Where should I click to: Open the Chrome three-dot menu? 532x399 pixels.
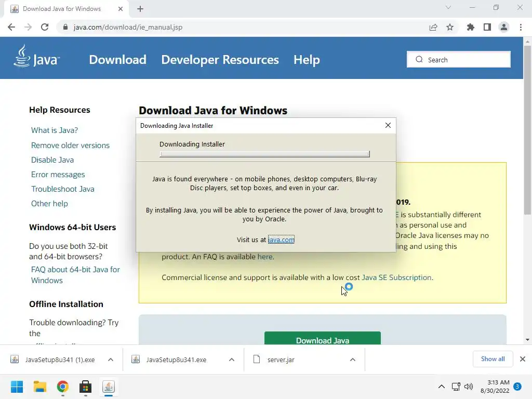point(521,27)
